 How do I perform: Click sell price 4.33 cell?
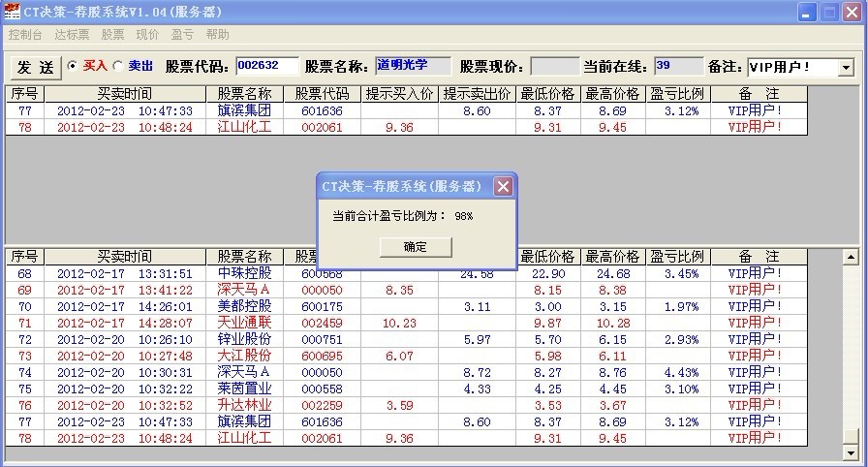coord(478,389)
